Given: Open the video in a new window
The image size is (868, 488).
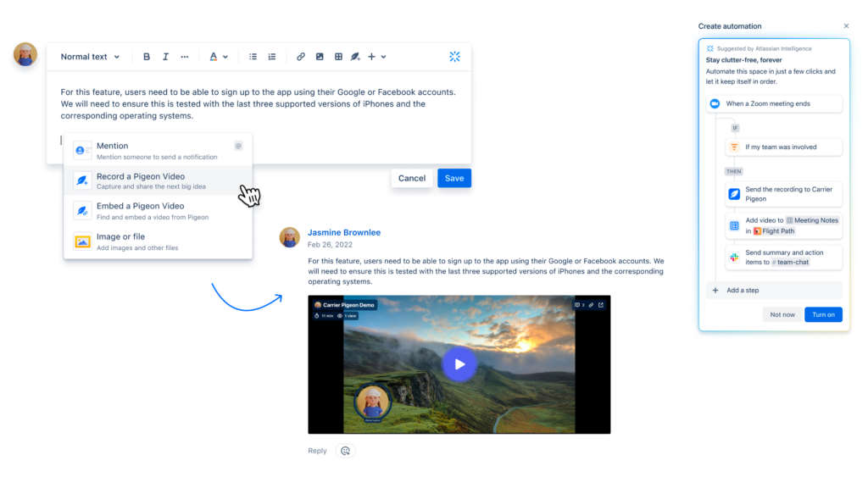Looking at the screenshot, I should pyautogui.click(x=601, y=305).
